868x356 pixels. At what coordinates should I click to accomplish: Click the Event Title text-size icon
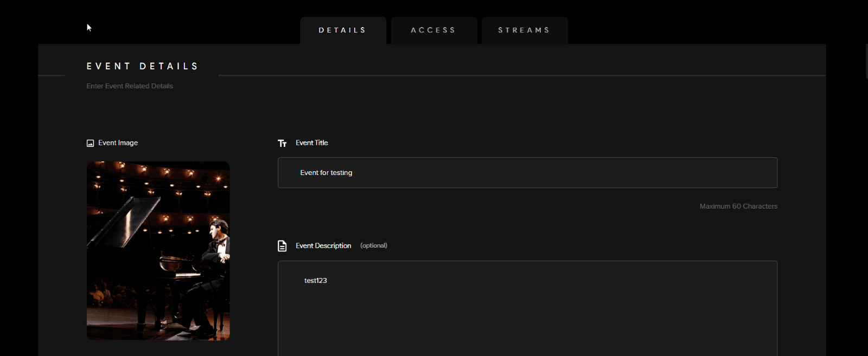point(282,143)
